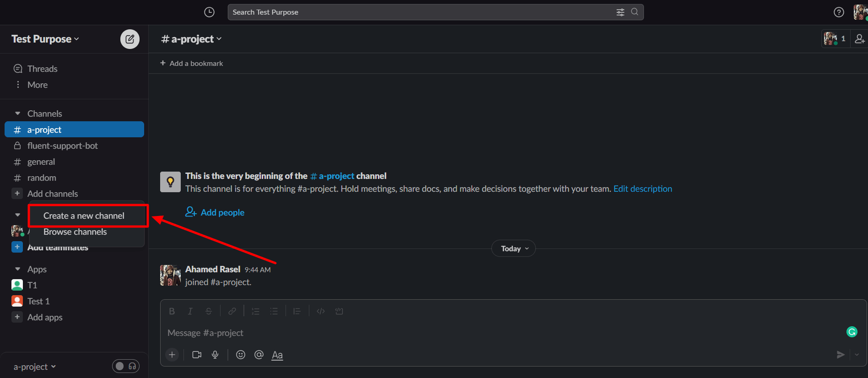Open the Test Purpose workspace menu

45,39
